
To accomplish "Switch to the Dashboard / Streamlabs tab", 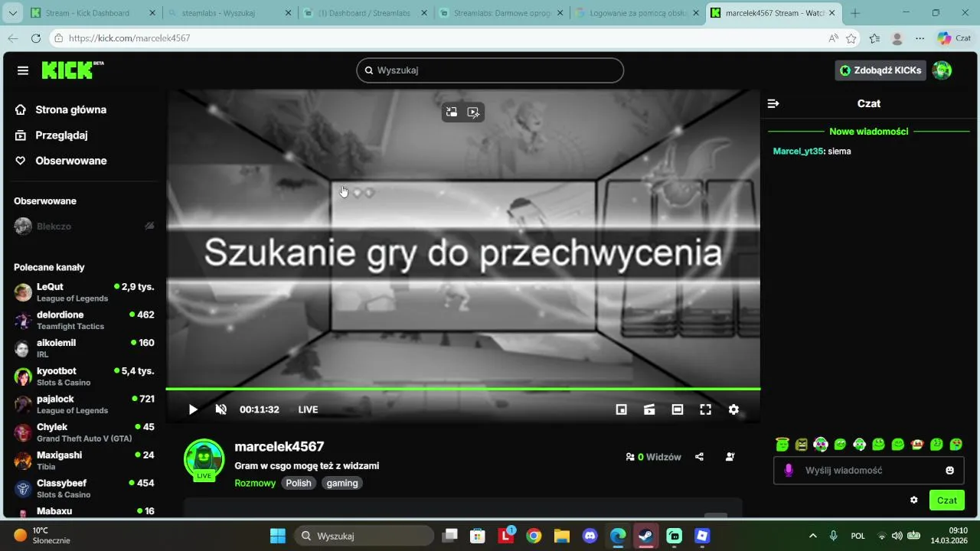I will tap(366, 13).
